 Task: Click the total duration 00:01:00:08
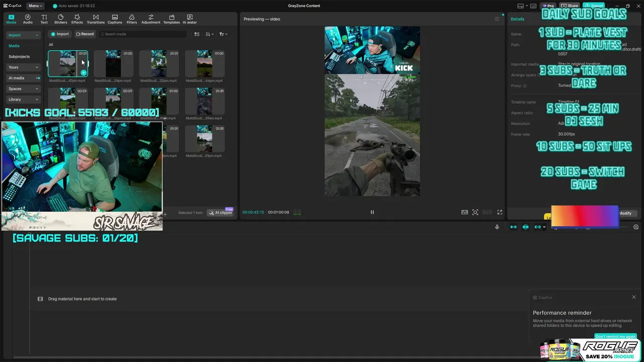tap(279, 213)
